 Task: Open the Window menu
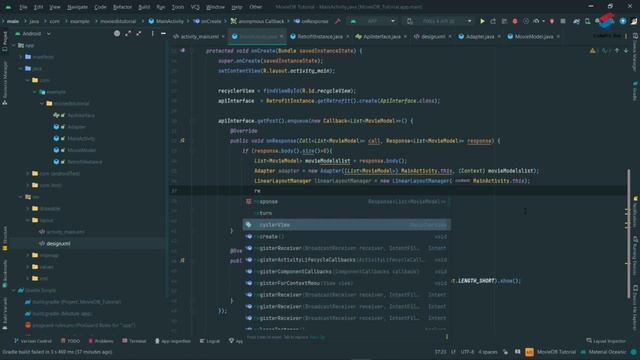[x=215, y=7]
